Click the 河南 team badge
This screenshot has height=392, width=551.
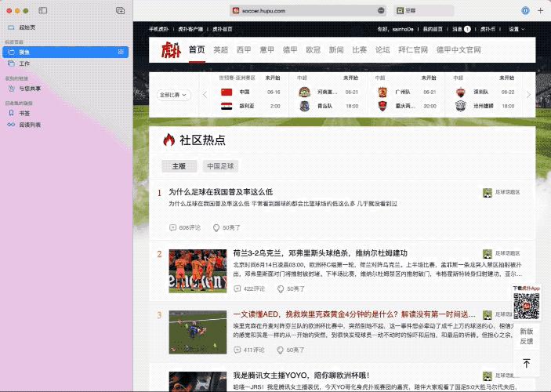point(304,92)
